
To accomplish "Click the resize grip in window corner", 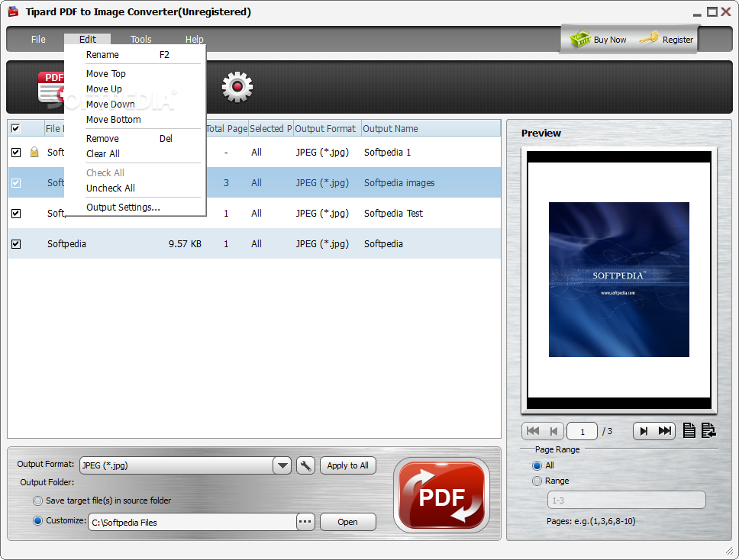I will click(x=730, y=551).
